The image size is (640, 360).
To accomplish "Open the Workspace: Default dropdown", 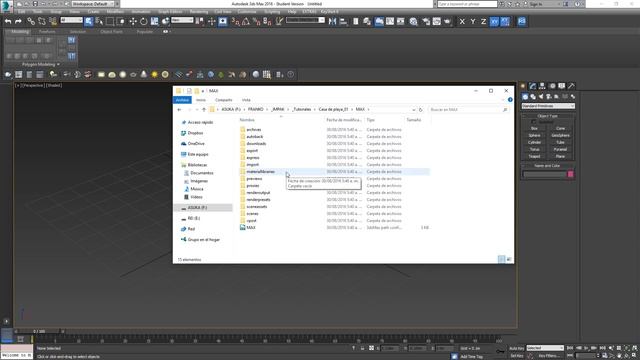I will tap(93, 4).
